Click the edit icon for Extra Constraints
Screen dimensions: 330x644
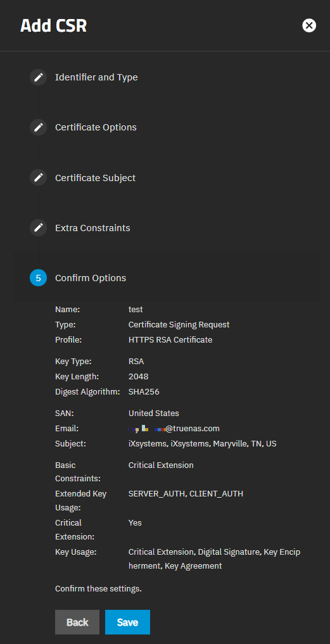[38, 227]
